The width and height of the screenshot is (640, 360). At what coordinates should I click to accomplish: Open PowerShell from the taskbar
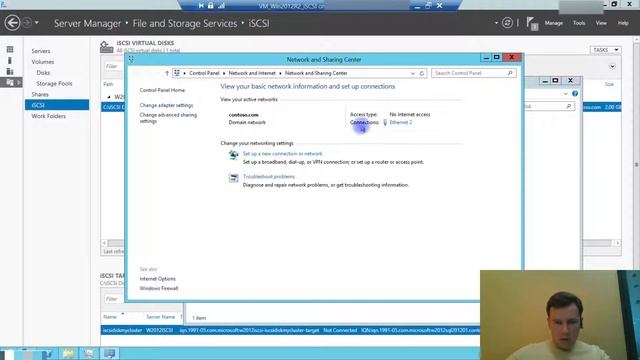click(x=47, y=354)
